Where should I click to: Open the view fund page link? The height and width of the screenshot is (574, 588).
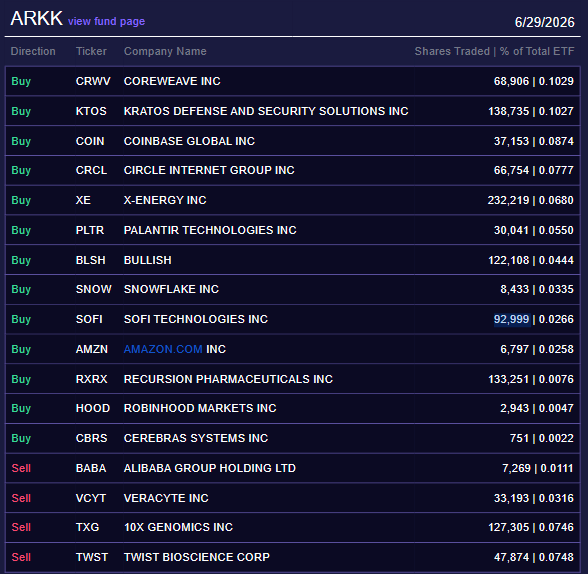[x=106, y=21]
